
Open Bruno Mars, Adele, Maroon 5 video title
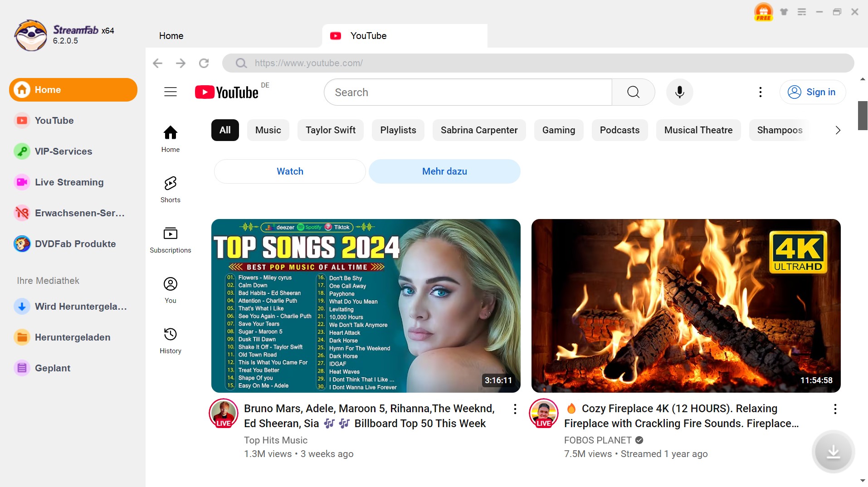pos(369,416)
